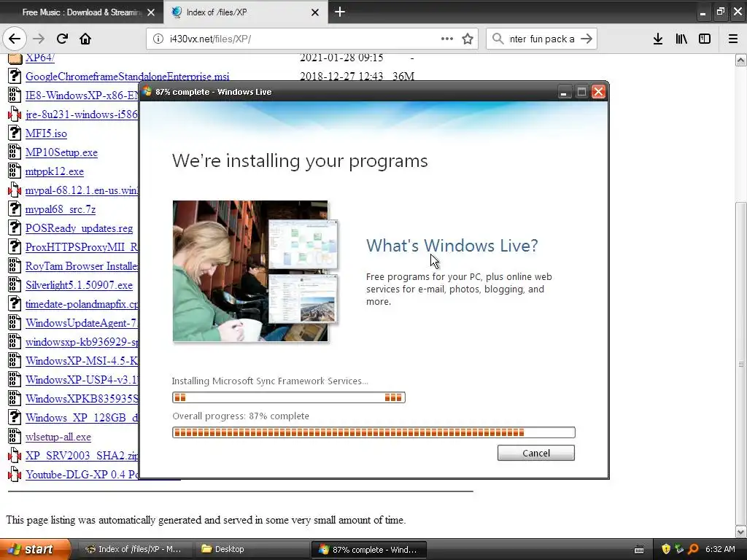Open the WindowsUpdateAgent link
747x560 pixels.
coord(82,323)
